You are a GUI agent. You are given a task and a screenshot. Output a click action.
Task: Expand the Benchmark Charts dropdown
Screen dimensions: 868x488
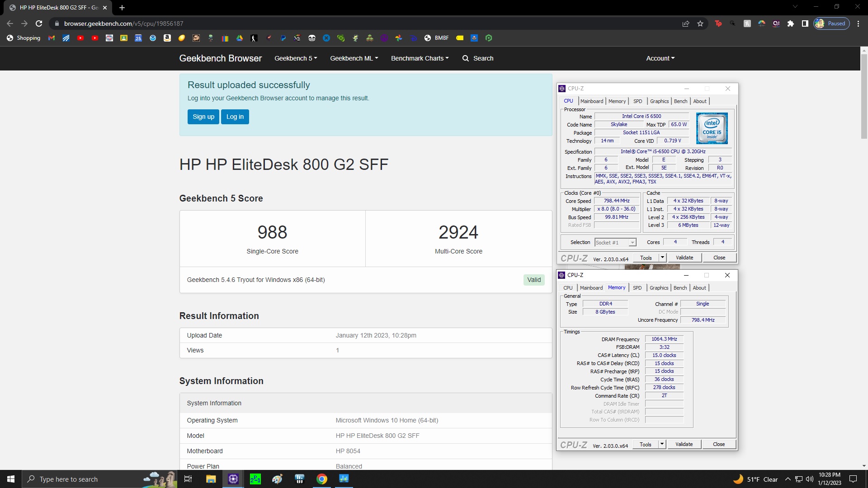point(420,58)
